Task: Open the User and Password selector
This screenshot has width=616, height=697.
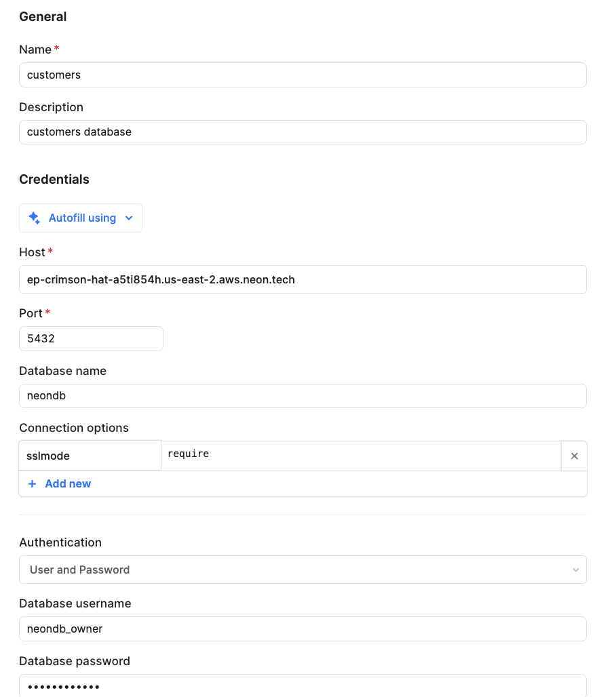Action: pyautogui.click(x=303, y=570)
